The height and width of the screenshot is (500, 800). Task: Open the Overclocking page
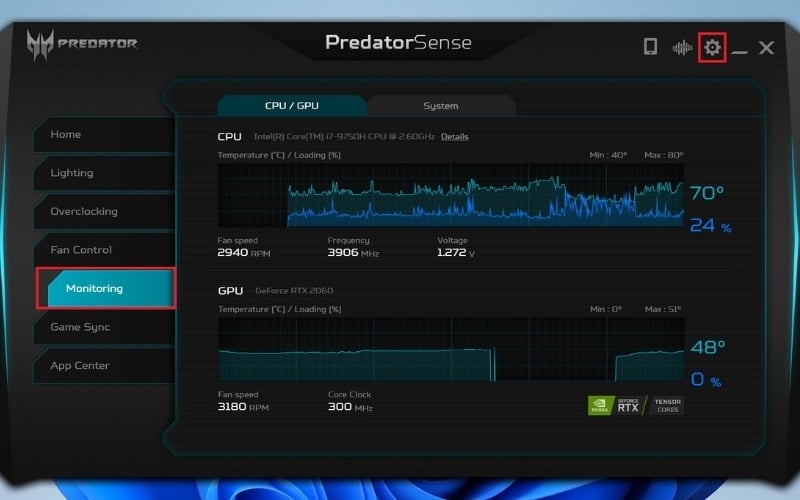click(x=104, y=211)
